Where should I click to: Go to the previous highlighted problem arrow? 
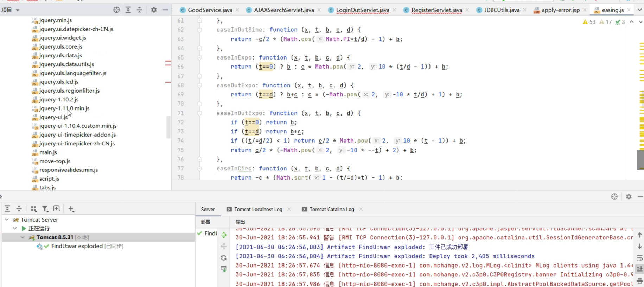click(x=632, y=22)
